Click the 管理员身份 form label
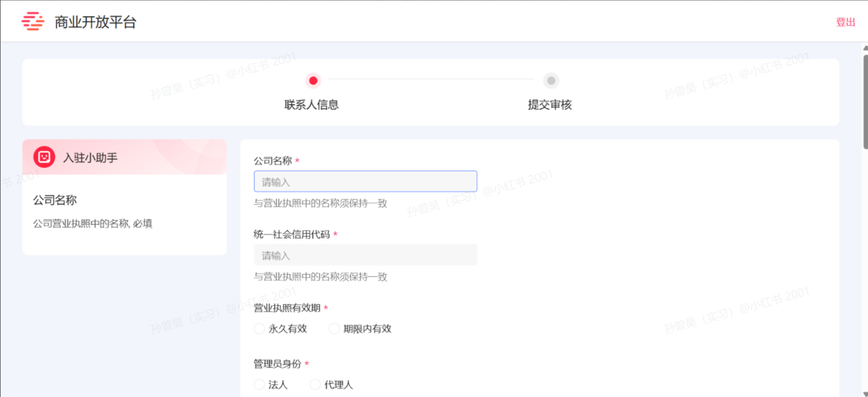This screenshot has width=868, height=397. (x=278, y=363)
